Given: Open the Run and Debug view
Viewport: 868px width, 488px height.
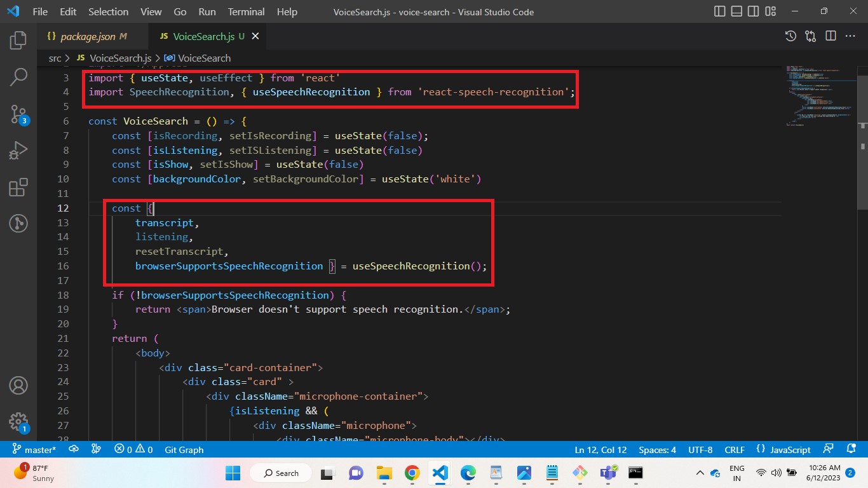Looking at the screenshot, I should [18, 151].
